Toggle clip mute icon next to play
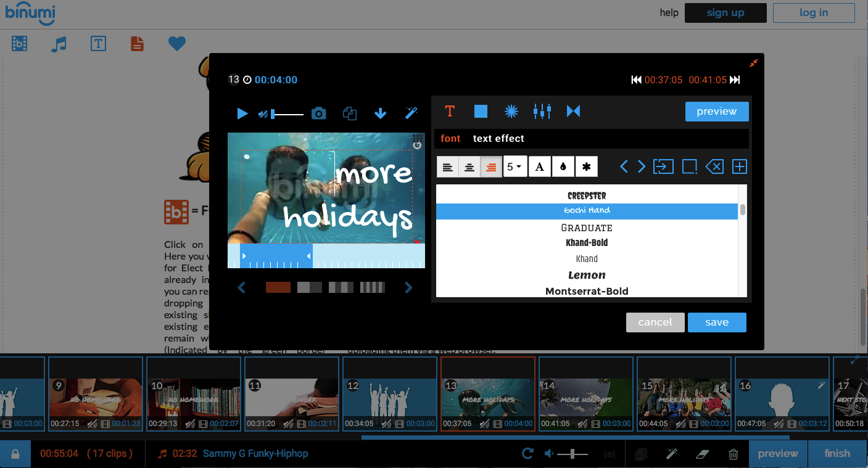Screen dimensions: 868x468 [263, 113]
